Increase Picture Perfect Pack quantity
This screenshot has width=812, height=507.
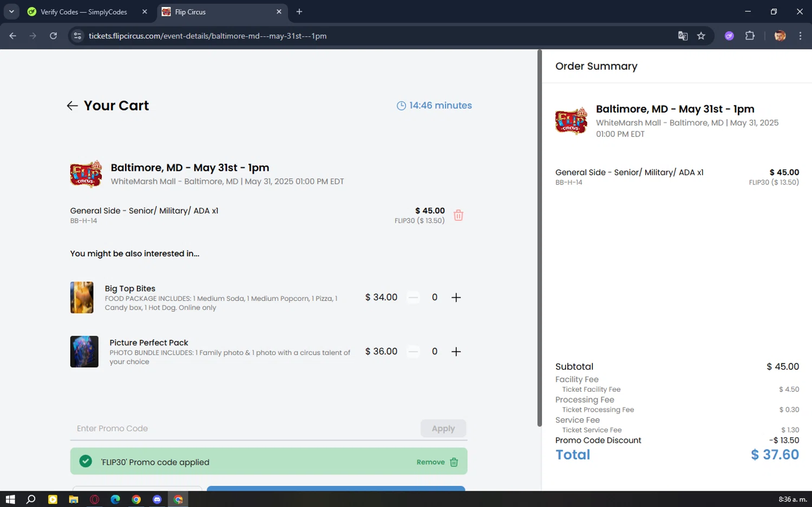(456, 352)
